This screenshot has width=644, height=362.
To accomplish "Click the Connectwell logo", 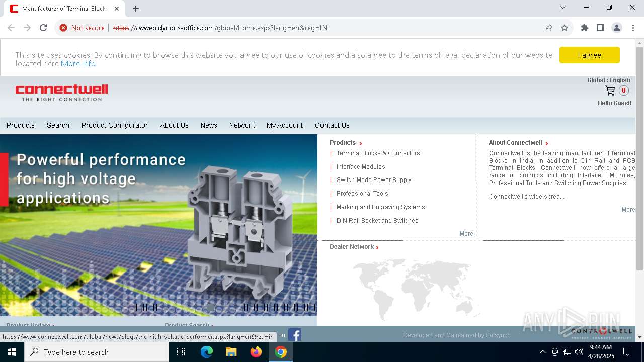I will point(61,93).
